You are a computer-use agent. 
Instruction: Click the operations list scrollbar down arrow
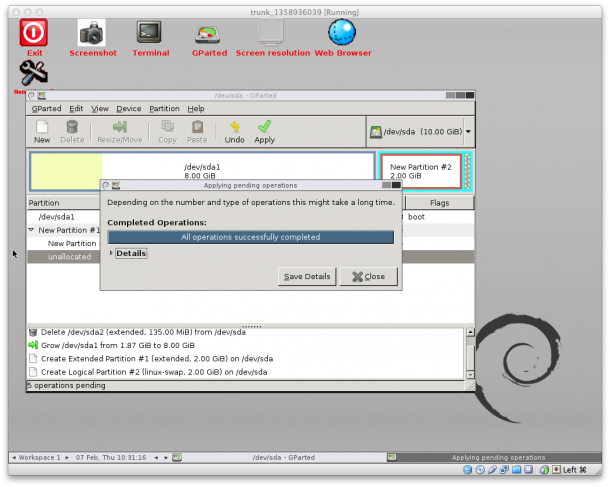tap(470, 375)
